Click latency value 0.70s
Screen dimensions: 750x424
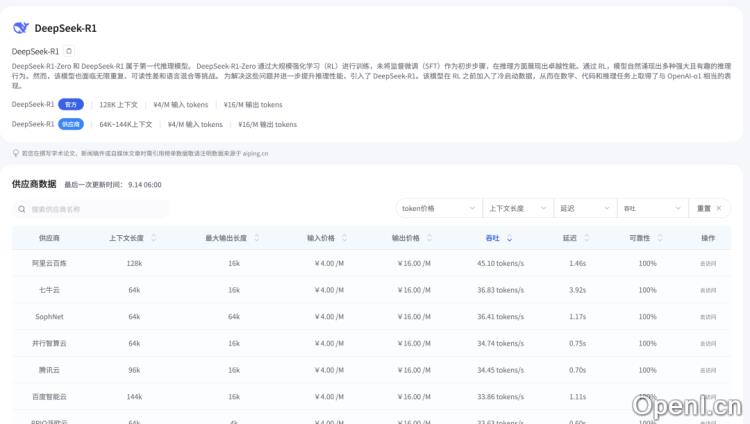(577, 370)
